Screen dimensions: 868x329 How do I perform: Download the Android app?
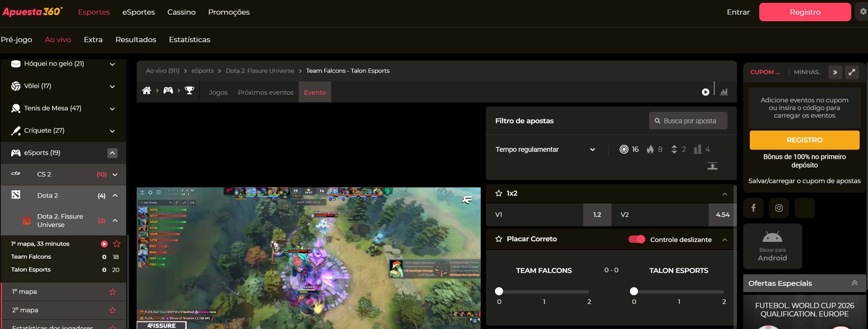click(x=772, y=246)
